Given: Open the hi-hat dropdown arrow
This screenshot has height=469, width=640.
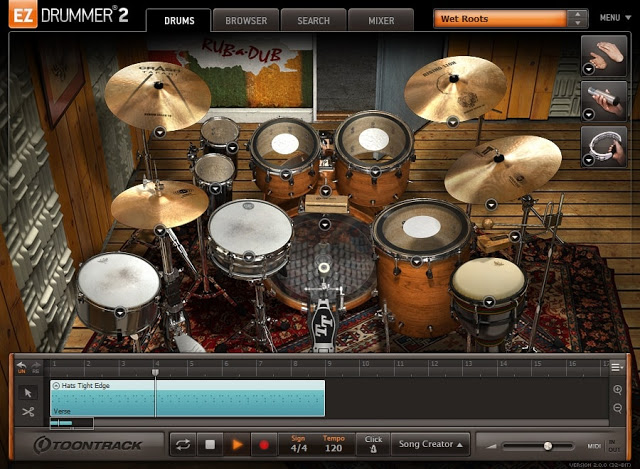Looking at the screenshot, I should pos(160,231).
